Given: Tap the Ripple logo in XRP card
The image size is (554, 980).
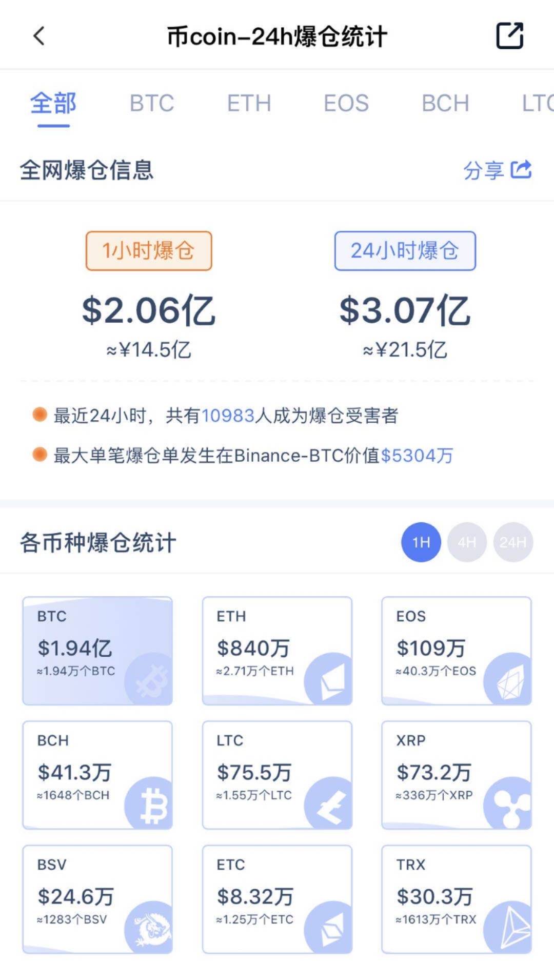Looking at the screenshot, I should pos(508,803).
